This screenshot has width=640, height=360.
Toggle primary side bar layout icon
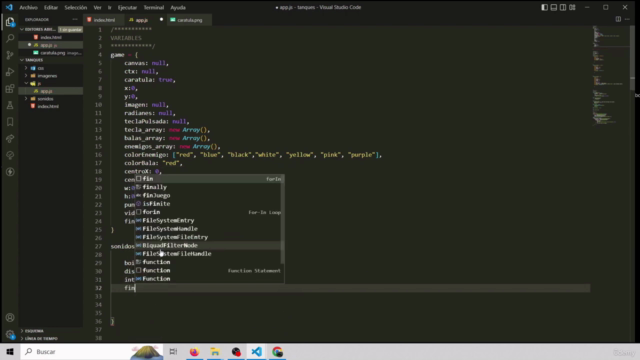point(544,7)
